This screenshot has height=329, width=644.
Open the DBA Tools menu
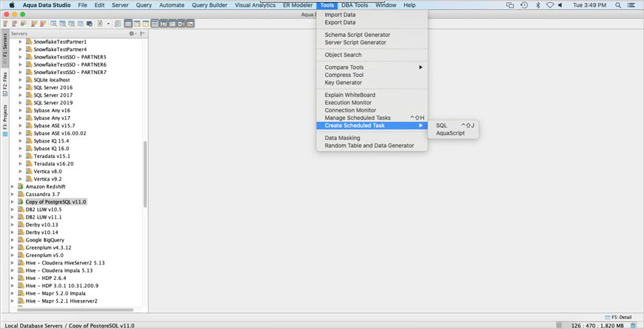click(355, 5)
